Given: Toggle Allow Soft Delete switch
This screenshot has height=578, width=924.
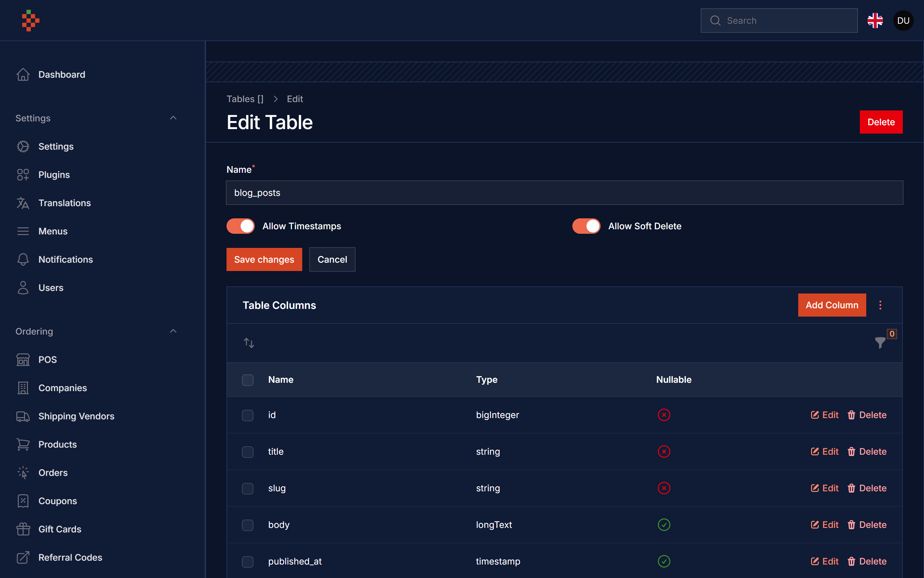Looking at the screenshot, I should click(x=586, y=226).
